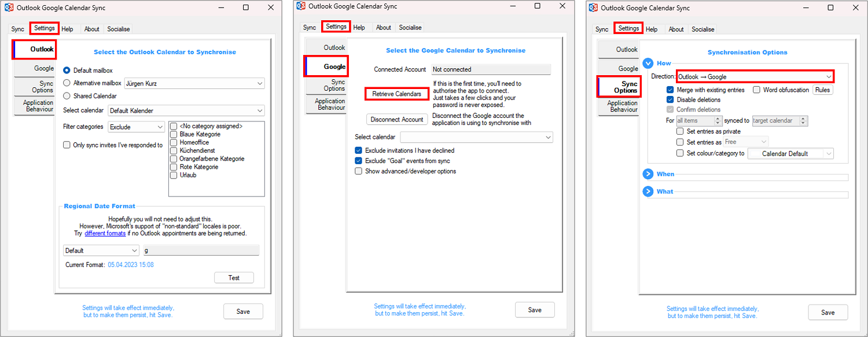Open Sync tab in the left window
Viewport: 868px width, 337px height.
click(18, 29)
